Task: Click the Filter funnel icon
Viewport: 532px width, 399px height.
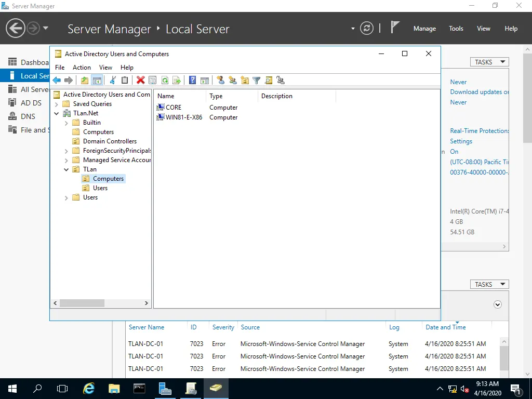Action: (x=257, y=81)
